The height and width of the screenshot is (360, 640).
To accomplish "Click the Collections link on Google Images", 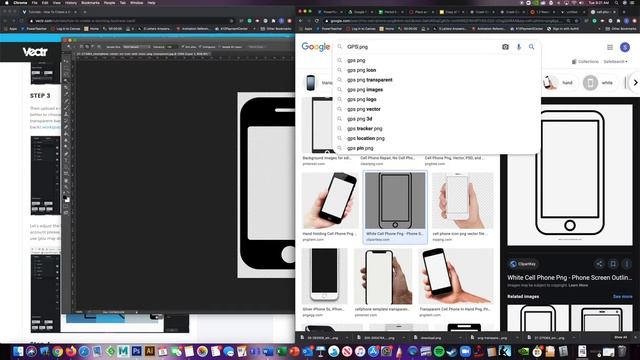I will 585,62.
